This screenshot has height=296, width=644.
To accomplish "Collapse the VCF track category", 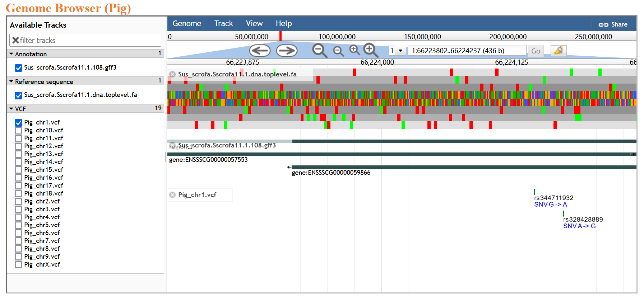I will (x=85, y=109).
